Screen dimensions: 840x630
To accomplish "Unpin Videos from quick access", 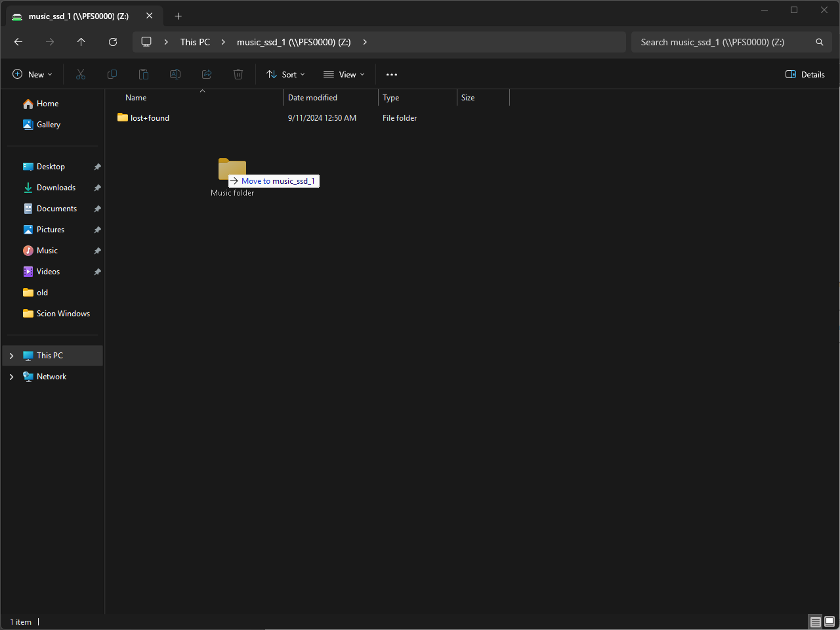I will tap(97, 272).
